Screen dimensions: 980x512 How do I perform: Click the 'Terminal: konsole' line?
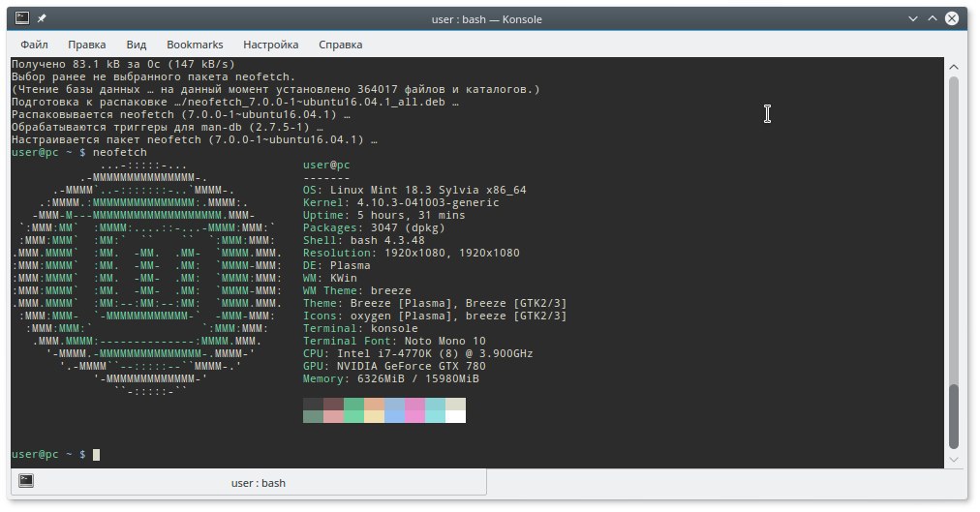click(360, 328)
